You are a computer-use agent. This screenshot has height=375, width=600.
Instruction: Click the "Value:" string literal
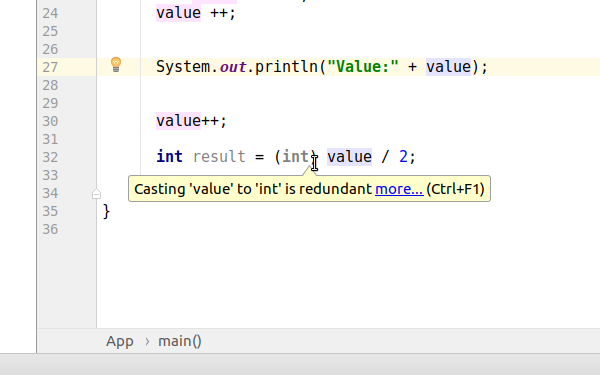[x=363, y=67]
